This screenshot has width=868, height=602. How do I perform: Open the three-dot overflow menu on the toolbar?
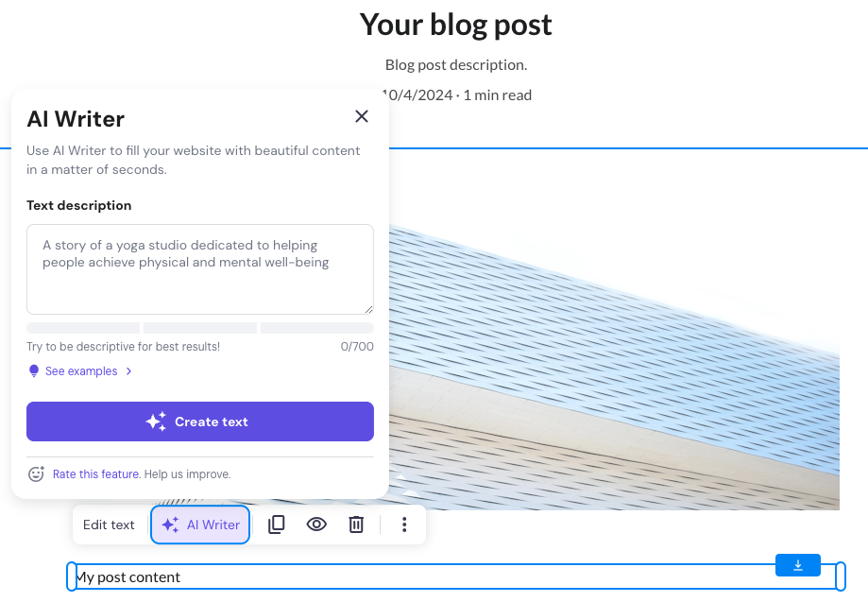[x=404, y=525]
